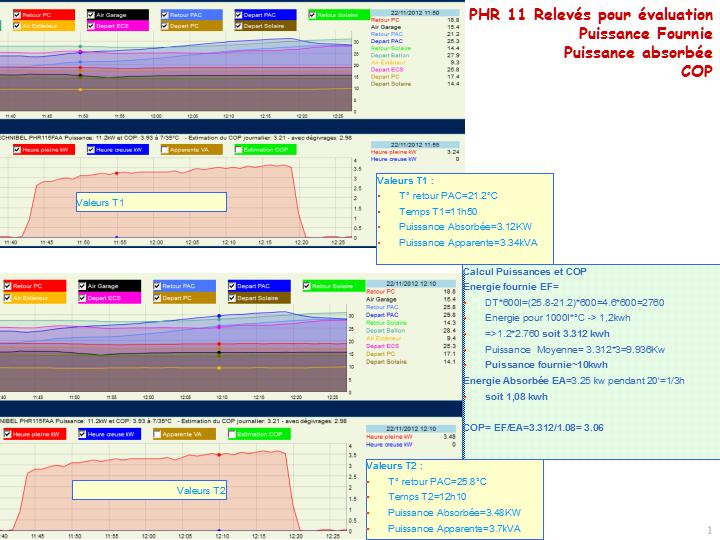Click the 22/11/2012 11:55 timestamp header

click(x=417, y=144)
